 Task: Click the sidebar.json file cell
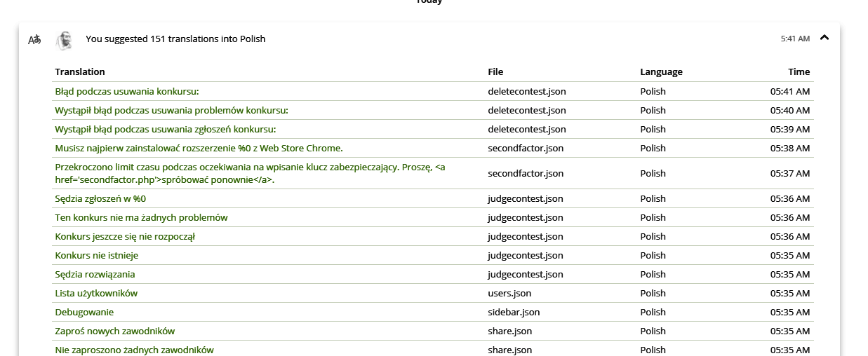[514, 312]
